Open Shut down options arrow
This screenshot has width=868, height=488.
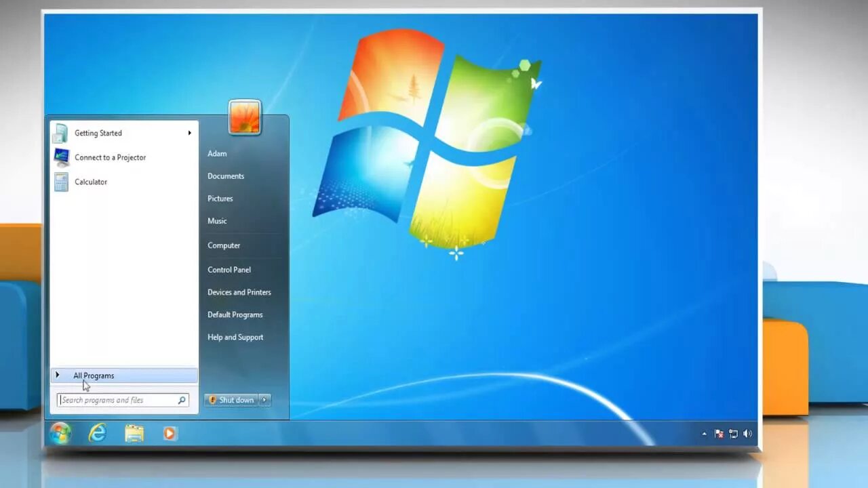coord(264,400)
